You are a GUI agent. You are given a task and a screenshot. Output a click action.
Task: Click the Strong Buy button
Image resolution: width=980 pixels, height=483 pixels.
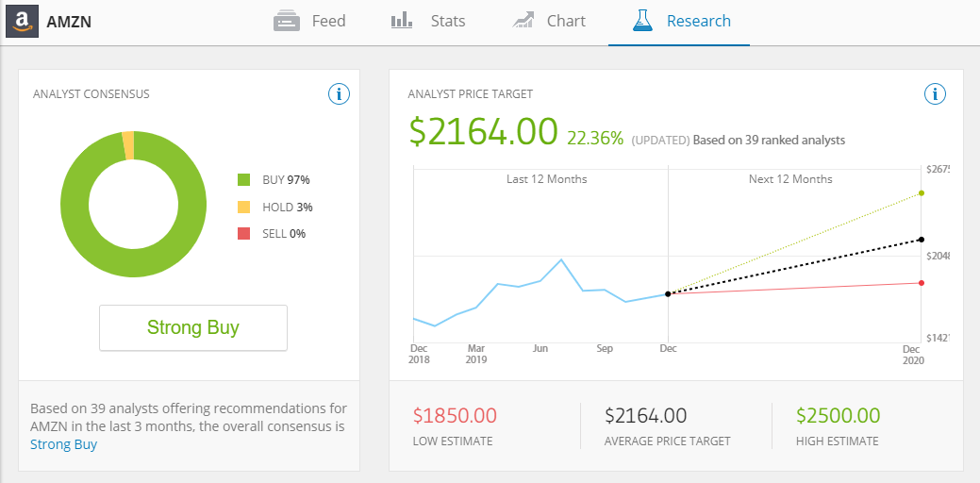pyautogui.click(x=193, y=328)
